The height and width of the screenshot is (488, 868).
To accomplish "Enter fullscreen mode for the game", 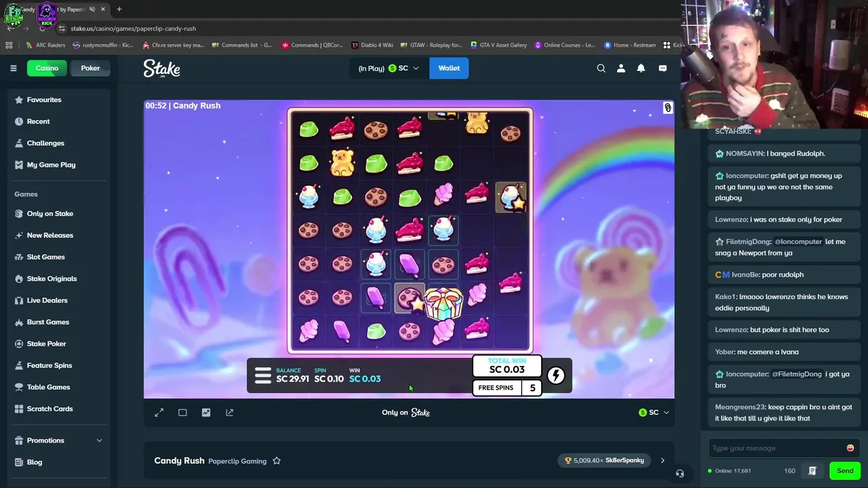I will tap(159, 412).
